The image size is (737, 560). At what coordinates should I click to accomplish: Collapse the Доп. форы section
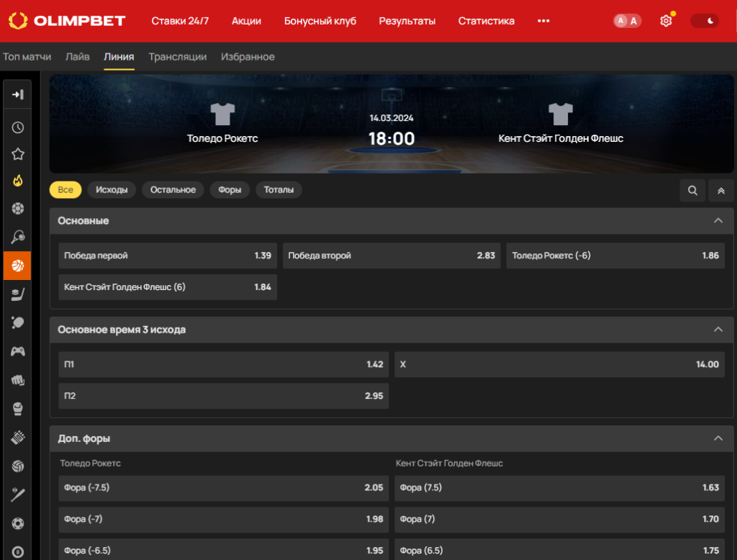[718, 438]
